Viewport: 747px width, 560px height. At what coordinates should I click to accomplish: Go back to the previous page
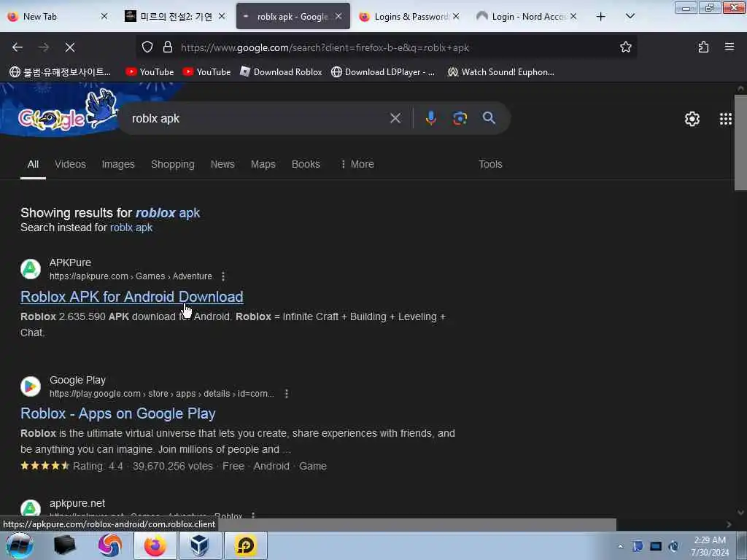(x=18, y=47)
